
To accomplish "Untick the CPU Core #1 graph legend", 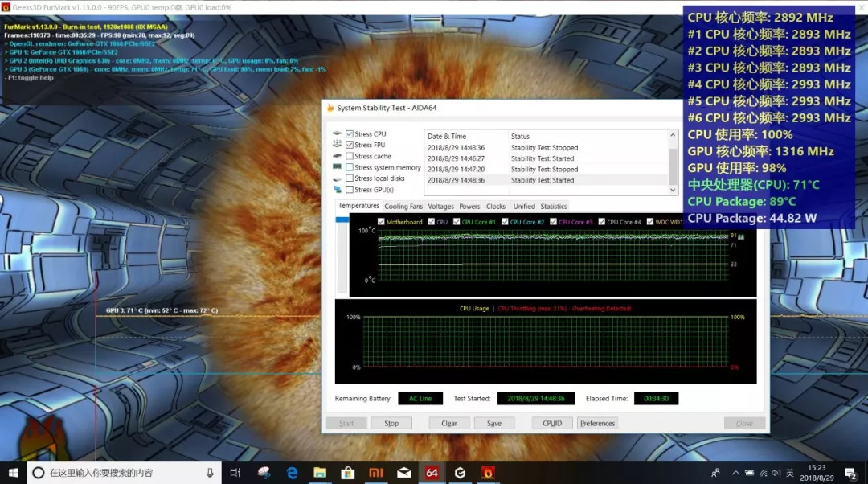I will [455, 221].
